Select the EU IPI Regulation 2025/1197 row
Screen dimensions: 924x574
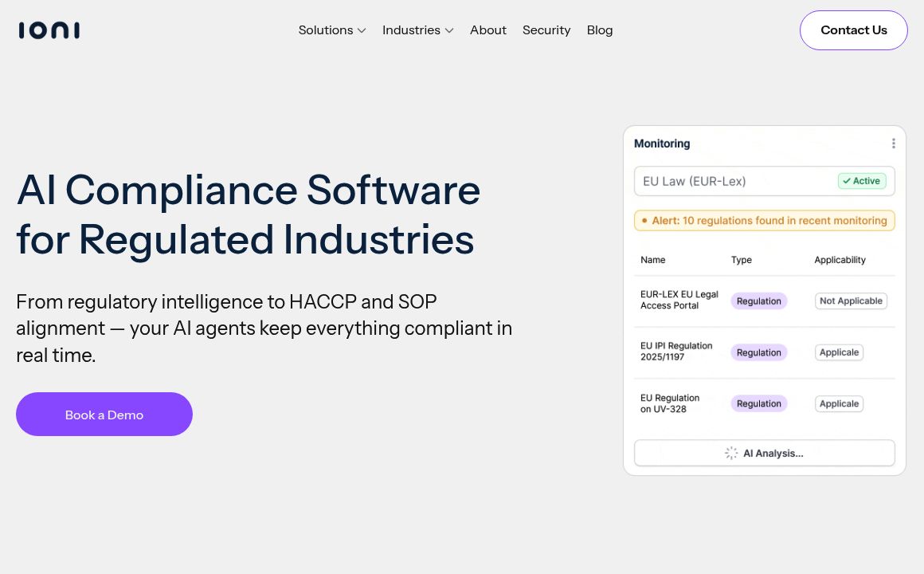676,352
